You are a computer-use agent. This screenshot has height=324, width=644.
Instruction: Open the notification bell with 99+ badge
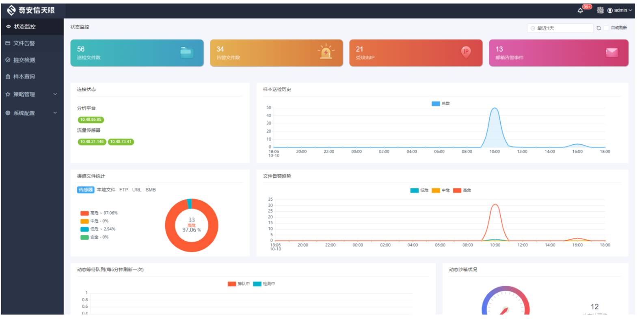pos(580,11)
